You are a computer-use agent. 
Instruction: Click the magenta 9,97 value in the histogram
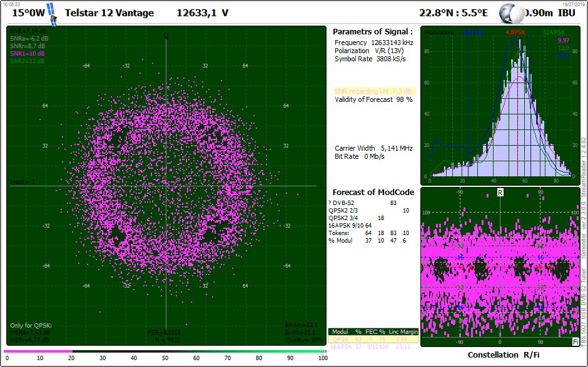point(564,41)
